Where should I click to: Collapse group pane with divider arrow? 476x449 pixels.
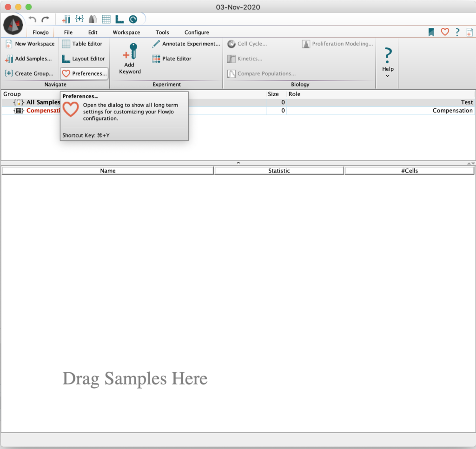[238, 163]
